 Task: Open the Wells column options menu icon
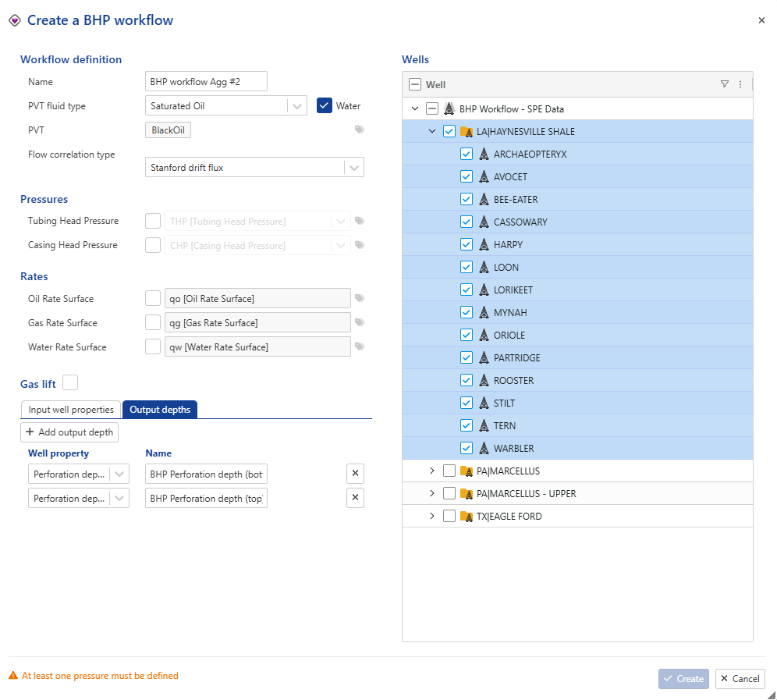pos(740,84)
